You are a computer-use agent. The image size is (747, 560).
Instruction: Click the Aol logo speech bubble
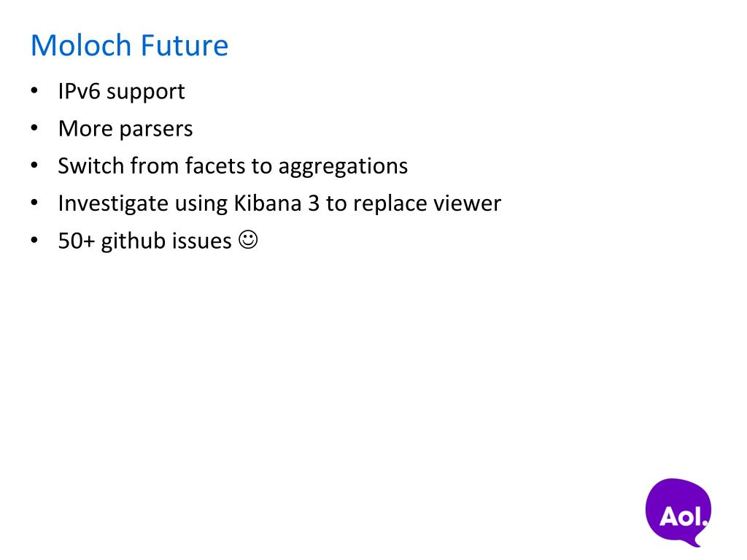pos(678,511)
